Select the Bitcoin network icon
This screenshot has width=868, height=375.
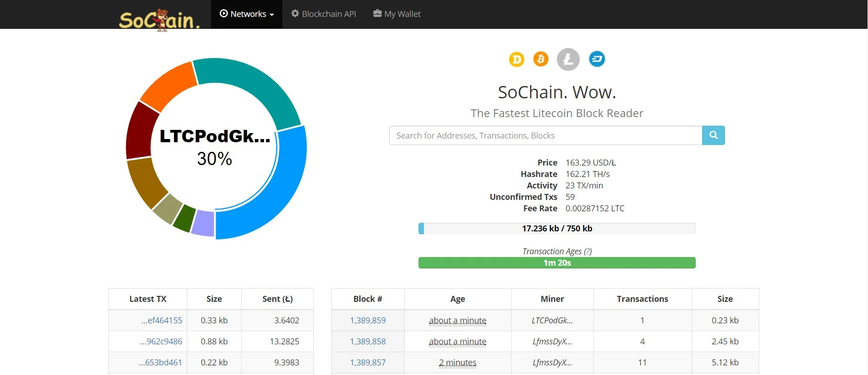point(541,59)
